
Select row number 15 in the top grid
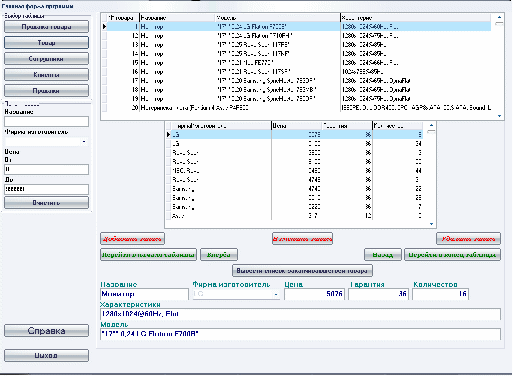click(299, 63)
